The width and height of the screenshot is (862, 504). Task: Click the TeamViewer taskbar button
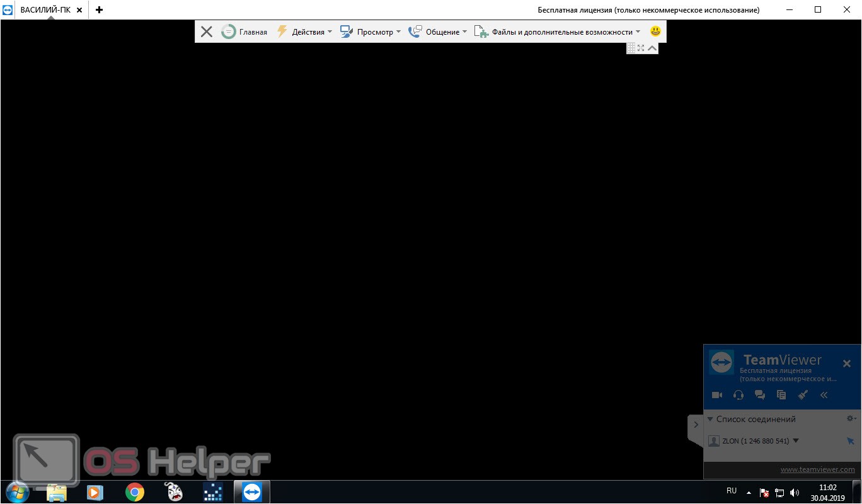(x=252, y=492)
